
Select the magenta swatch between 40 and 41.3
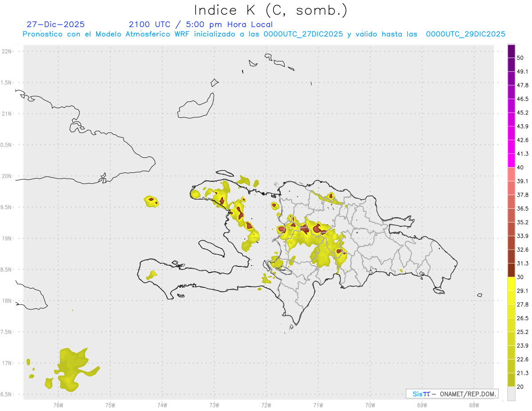click(511, 160)
